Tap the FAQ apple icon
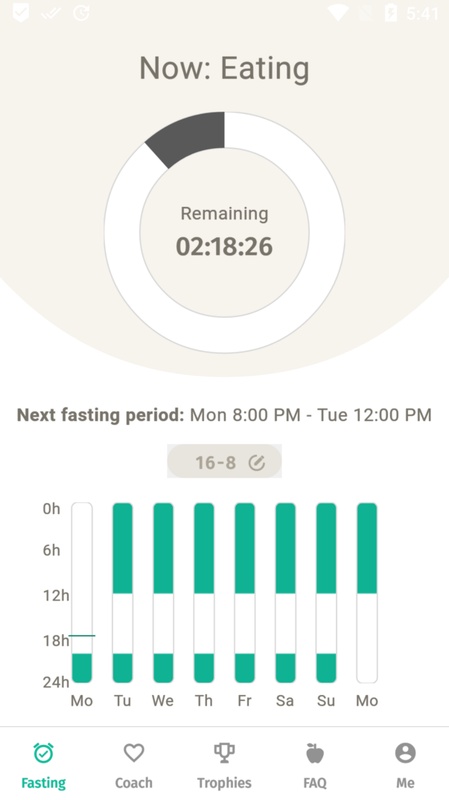449x800 pixels. click(315, 753)
